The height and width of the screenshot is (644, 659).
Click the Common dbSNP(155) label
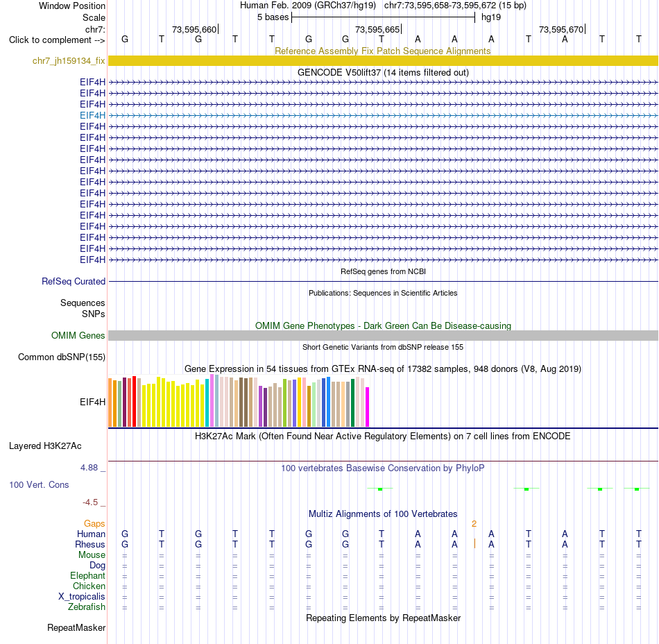click(62, 357)
